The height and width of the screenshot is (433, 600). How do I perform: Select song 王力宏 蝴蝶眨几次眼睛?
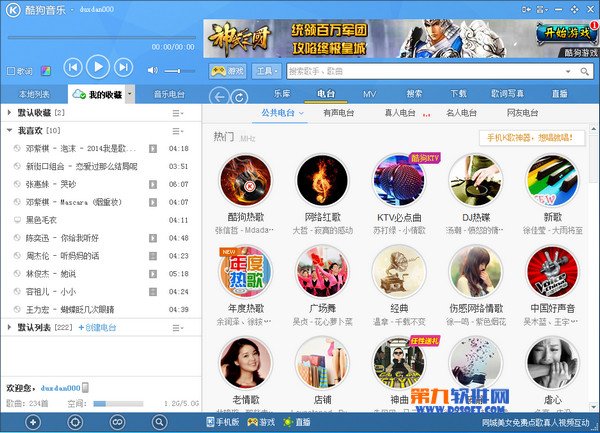click(101, 309)
